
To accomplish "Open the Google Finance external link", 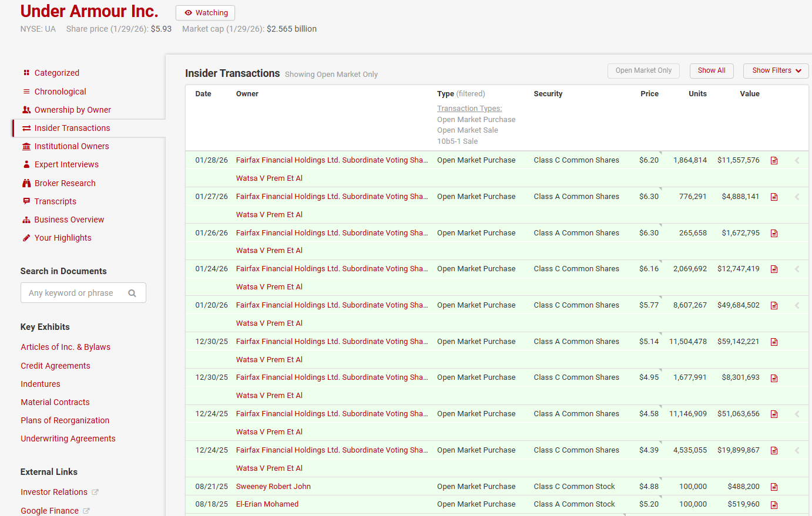I will pos(49,511).
